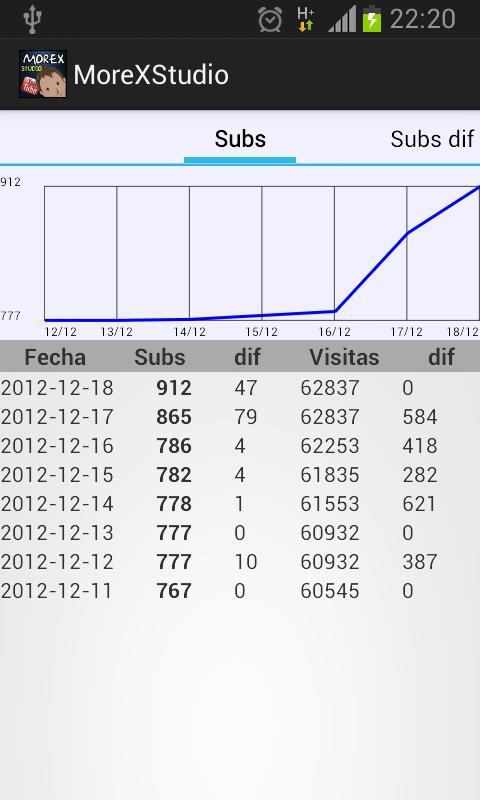Tap the USB connection status icon

click(32, 19)
